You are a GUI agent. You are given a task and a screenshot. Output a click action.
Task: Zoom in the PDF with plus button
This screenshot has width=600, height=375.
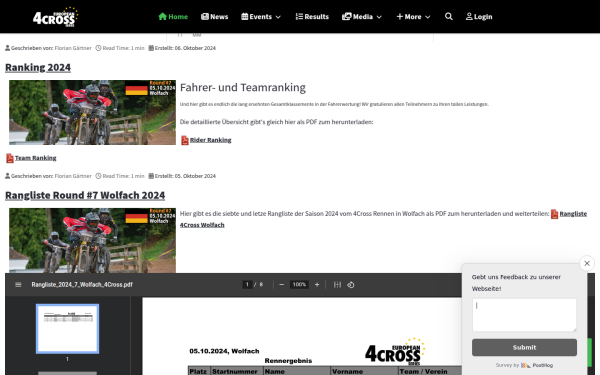[x=317, y=285]
